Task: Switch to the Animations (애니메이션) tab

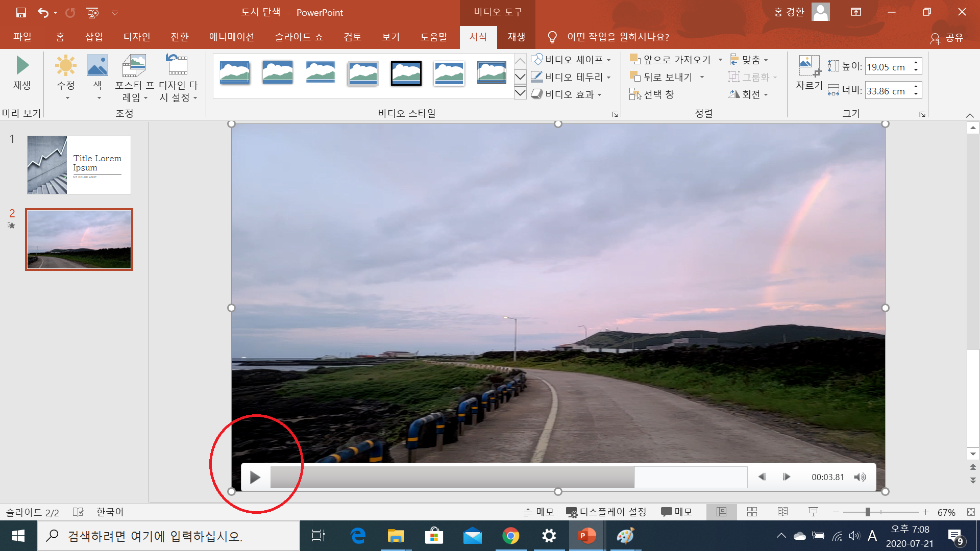Action: [x=231, y=37]
